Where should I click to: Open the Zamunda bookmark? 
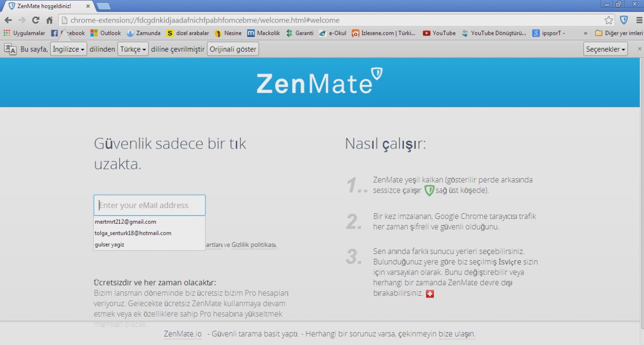tap(144, 33)
